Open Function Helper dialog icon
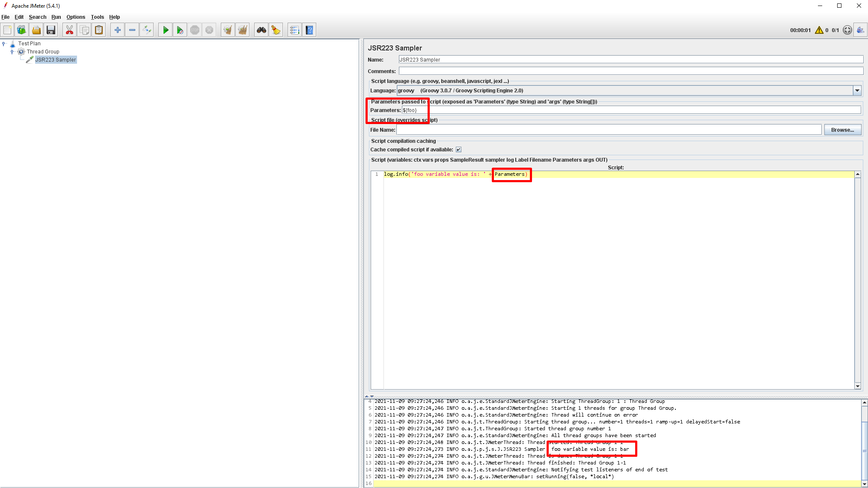868x488 pixels. click(x=294, y=30)
